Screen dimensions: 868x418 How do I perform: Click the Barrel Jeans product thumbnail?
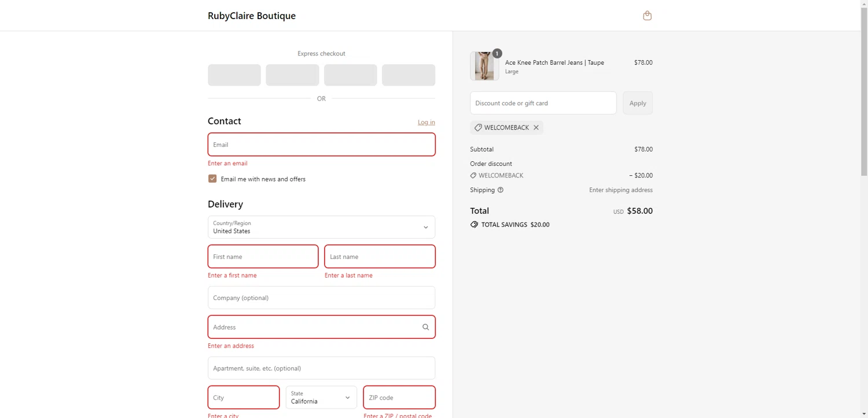[484, 66]
